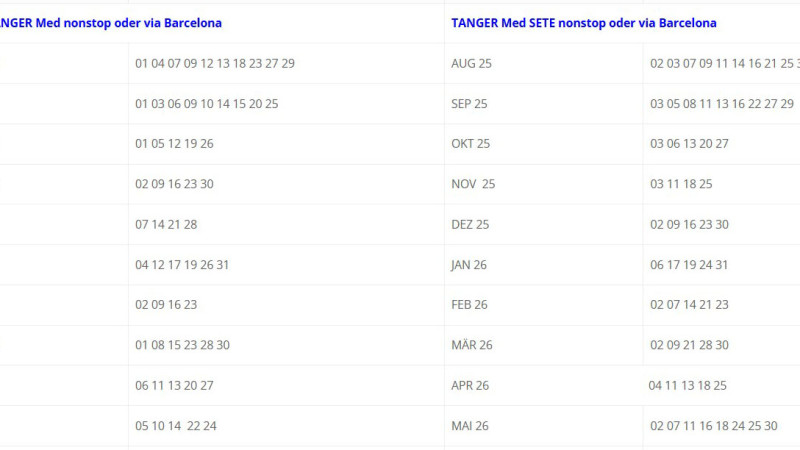Click the dates cell '07 14 21 28'
This screenshot has width=800, height=450.
[x=166, y=224]
